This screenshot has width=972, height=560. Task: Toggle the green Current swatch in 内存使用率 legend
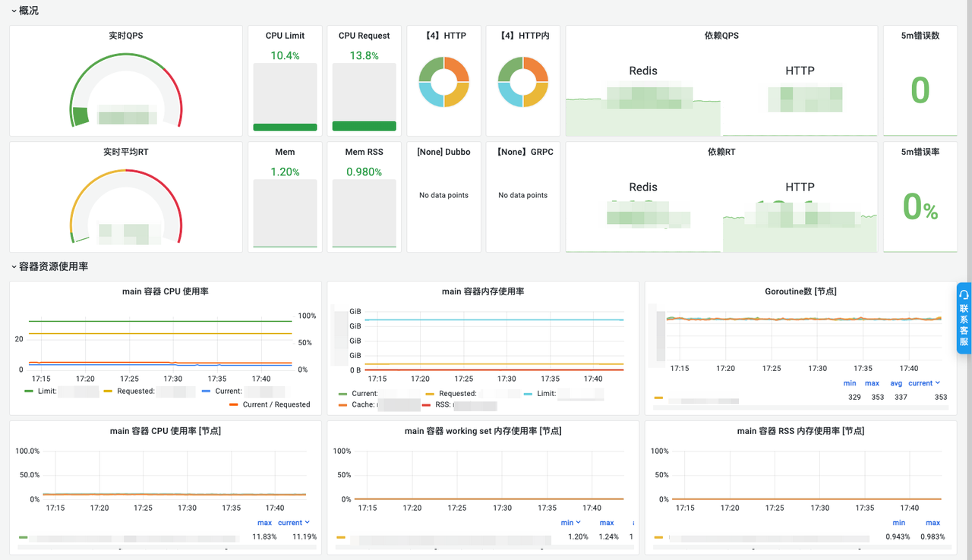pyautogui.click(x=342, y=394)
